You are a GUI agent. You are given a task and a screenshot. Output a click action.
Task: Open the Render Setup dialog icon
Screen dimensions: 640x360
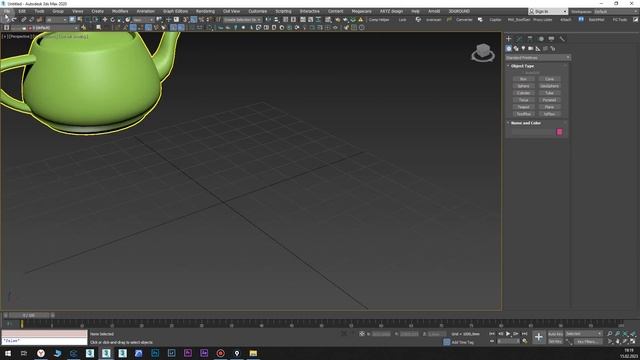pyautogui.click(x=337, y=20)
